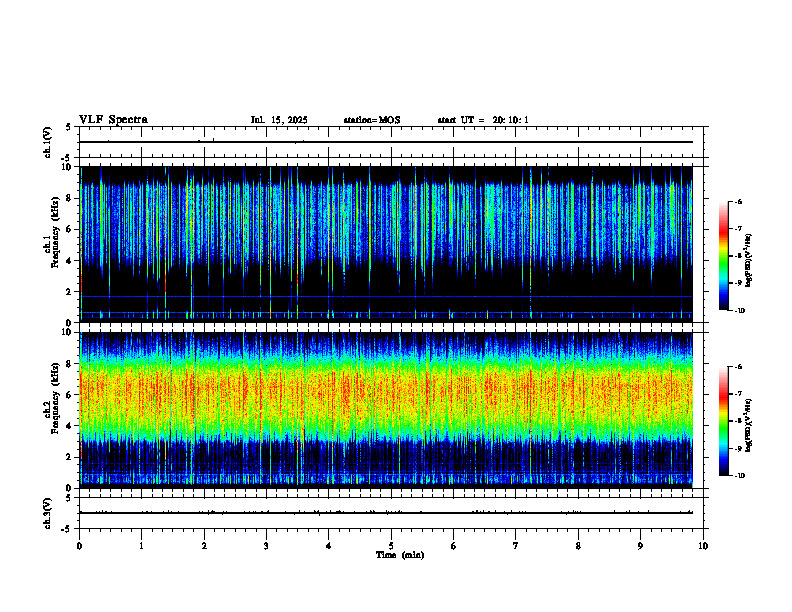Click the ch.2 spectrogram panel
The image size is (792, 612).
386,410
